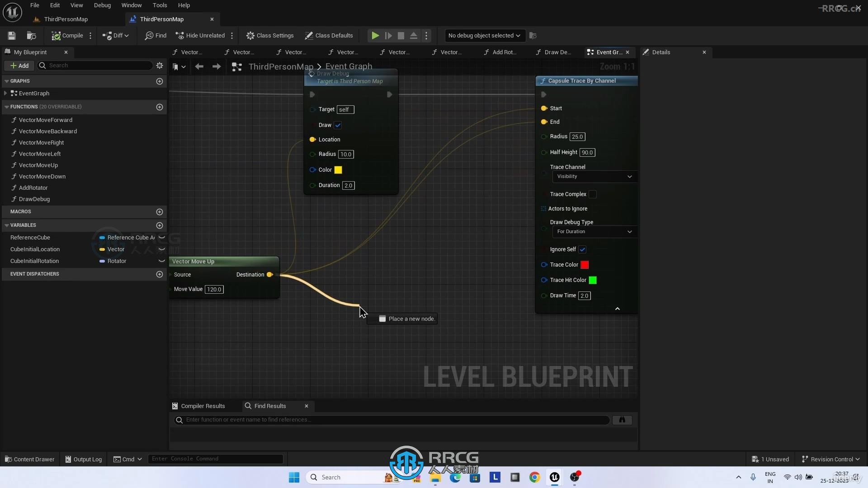Close the Find Results tab
The image size is (868, 488).
(307, 406)
